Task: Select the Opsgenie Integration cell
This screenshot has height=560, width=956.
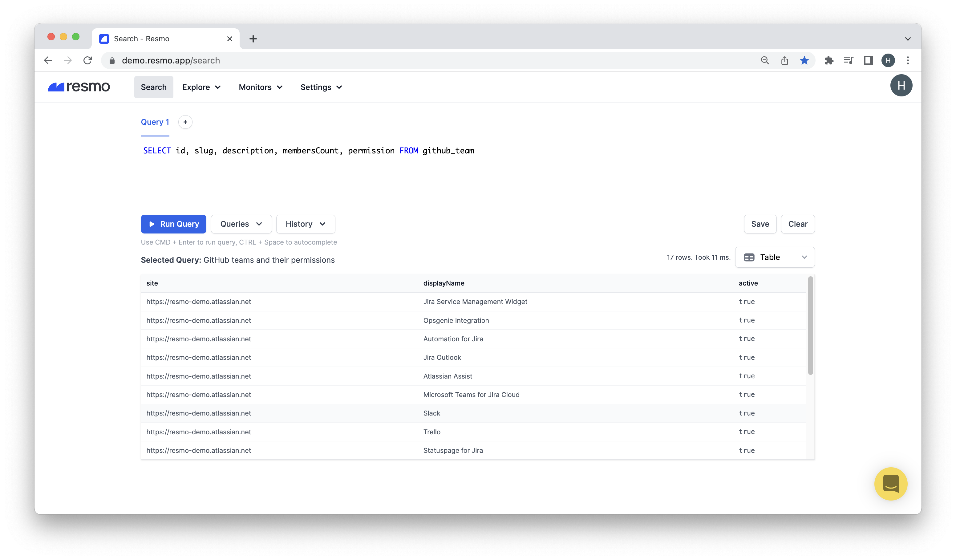Action: (x=456, y=320)
